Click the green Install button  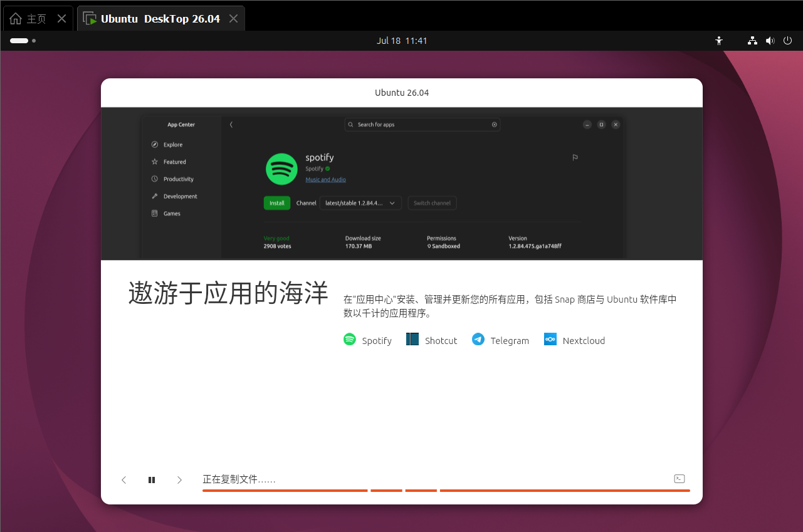[x=277, y=203]
